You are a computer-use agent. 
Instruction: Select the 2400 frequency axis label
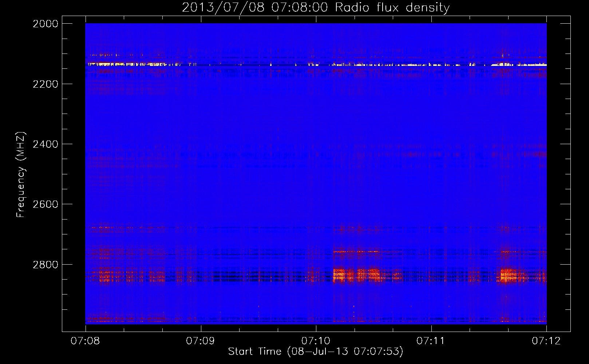[x=46, y=144]
